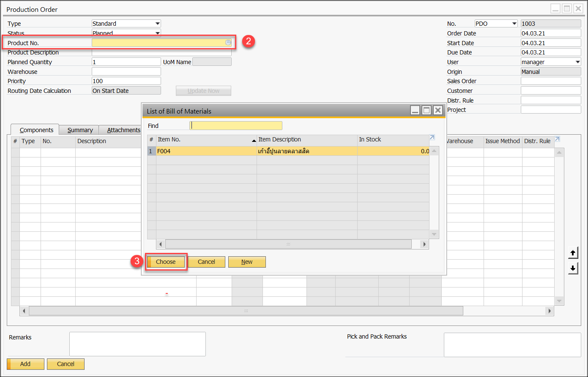588x377 pixels.
Task: Click the Type column header in Components
Action: pyautogui.click(x=30, y=141)
